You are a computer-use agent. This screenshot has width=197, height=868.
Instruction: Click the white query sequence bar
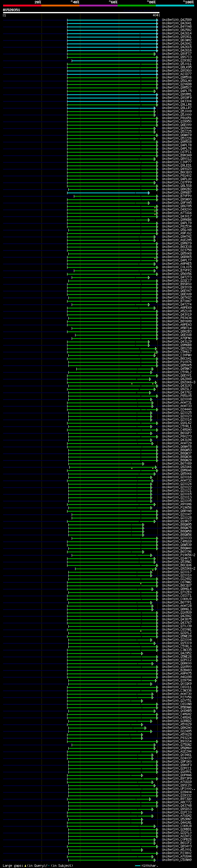81,12
